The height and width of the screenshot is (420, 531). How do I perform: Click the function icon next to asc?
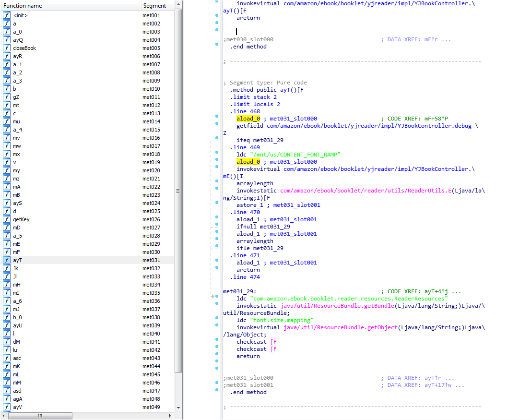7,358
